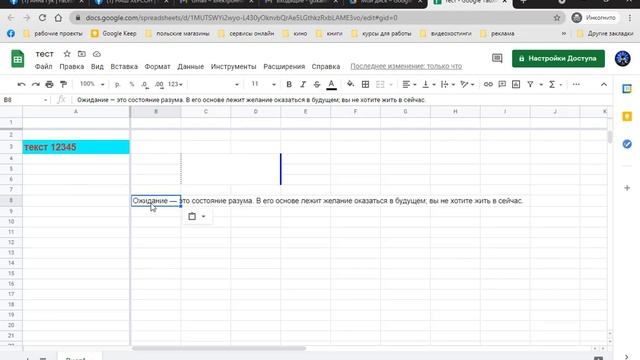Image resolution: width=640 pixels, height=360 pixels.
Task: Open text wrapping dropdown
Action: click(448, 84)
